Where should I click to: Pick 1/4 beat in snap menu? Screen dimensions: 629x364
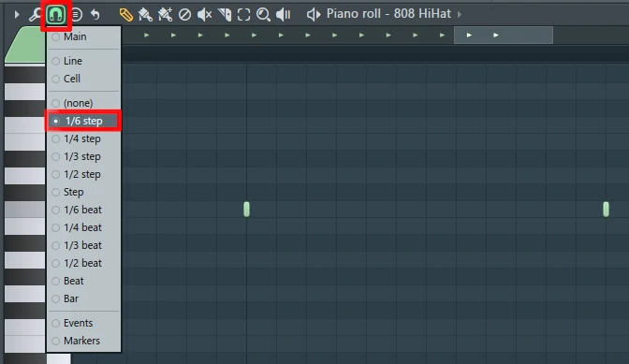(x=83, y=227)
